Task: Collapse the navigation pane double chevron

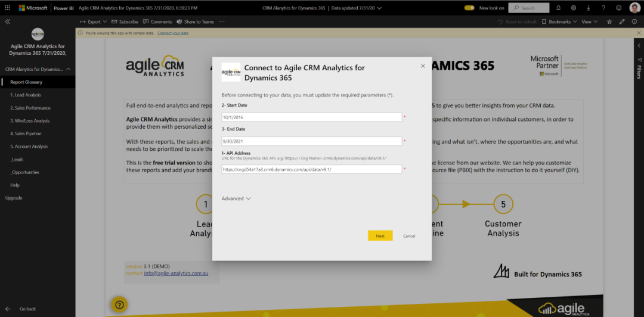Action: (x=7, y=22)
